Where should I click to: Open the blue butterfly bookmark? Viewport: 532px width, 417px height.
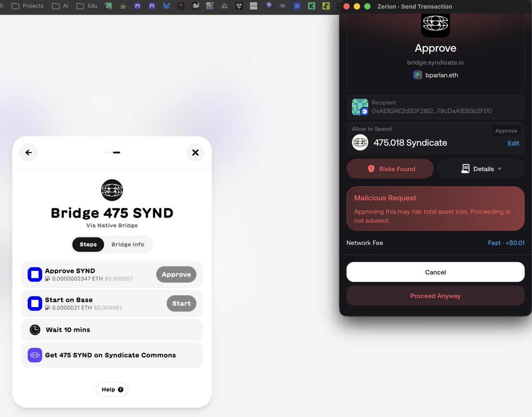click(166, 6)
